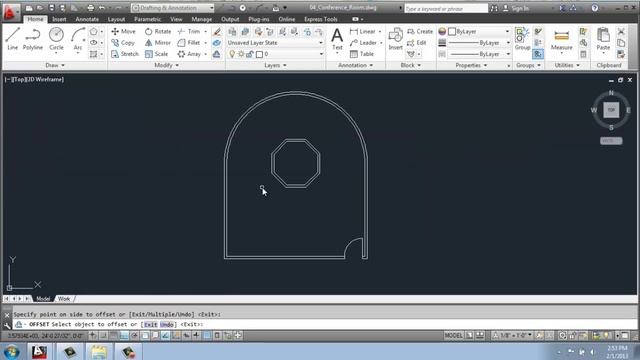Open the Layer Properties manager icon

232,31
